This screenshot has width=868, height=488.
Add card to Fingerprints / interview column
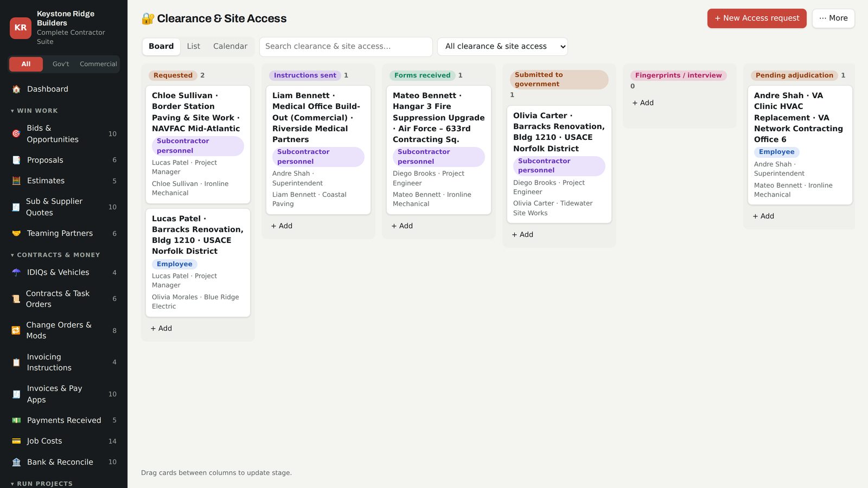coord(643,103)
